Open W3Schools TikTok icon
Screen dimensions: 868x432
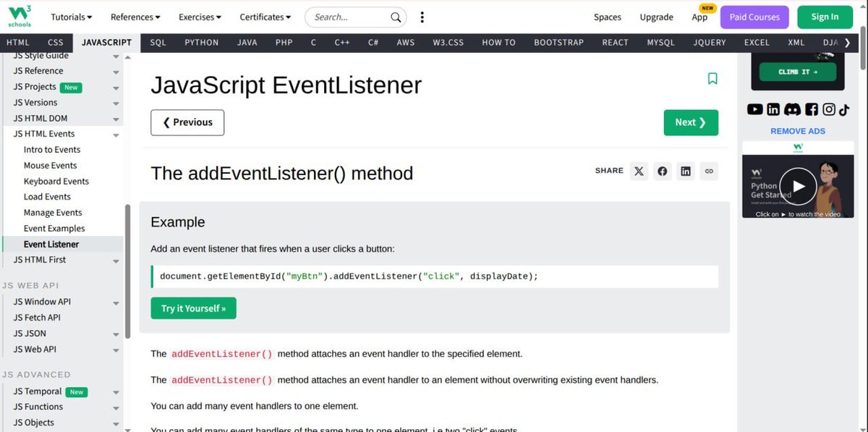click(x=844, y=109)
